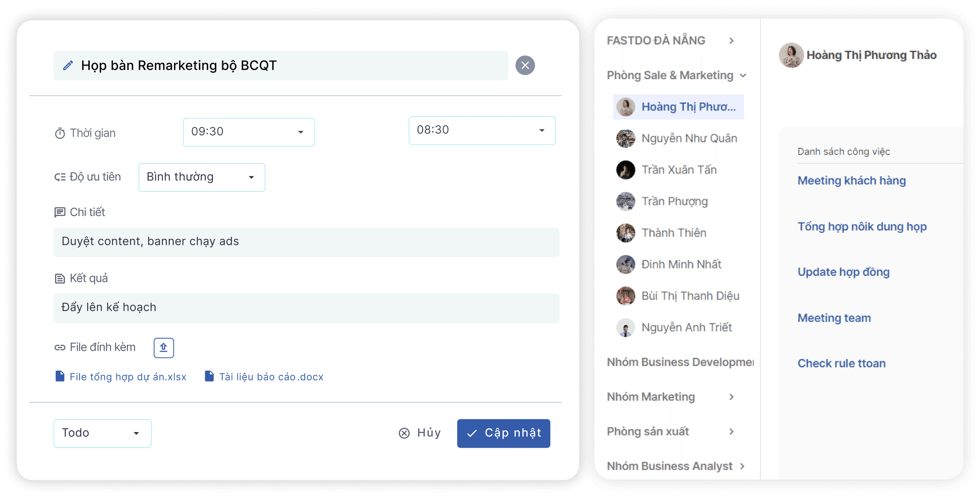Screen dimensions: 980x496
Task: Open the Todo status dropdown
Action: click(x=102, y=433)
